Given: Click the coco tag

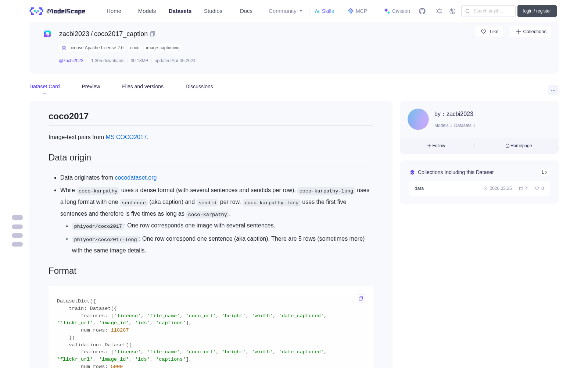Looking at the screenshot, I should click(135, 48).
